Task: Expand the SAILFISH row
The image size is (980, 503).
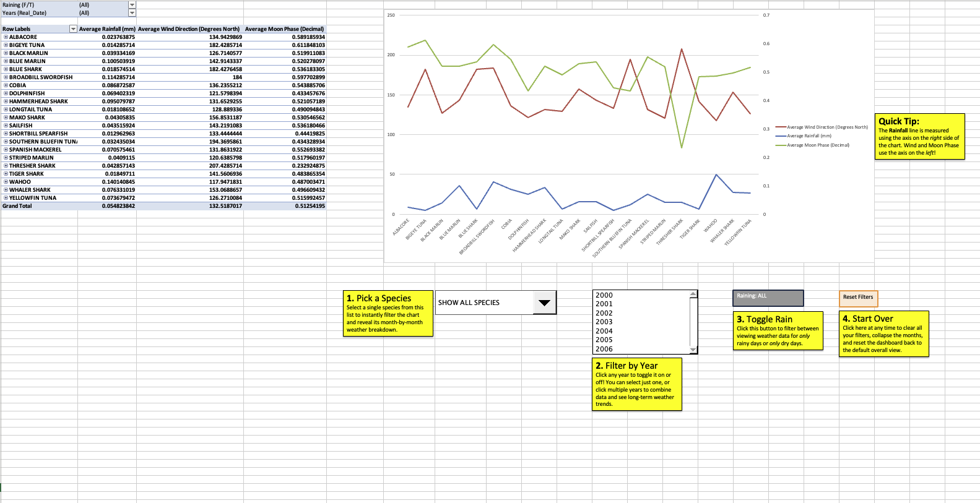Action: 6,126
